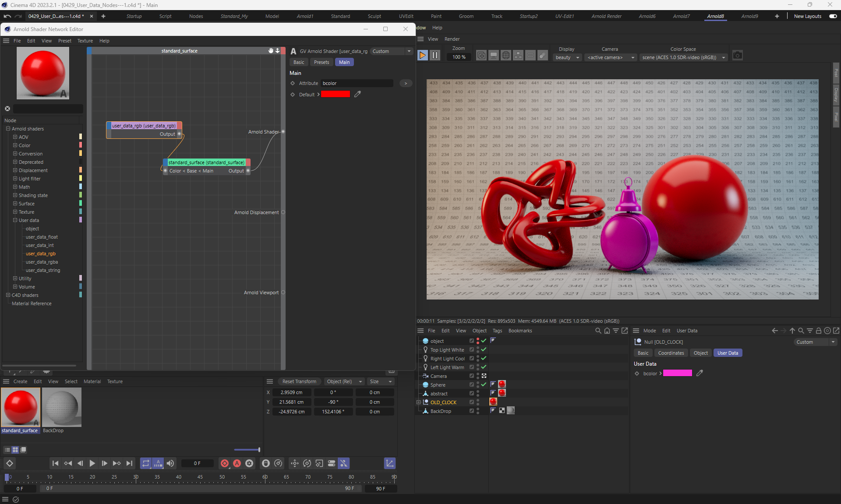Open the Color Space dropdown
The width and height of the screenshot is (841, 504).
(x=683, y=57)
